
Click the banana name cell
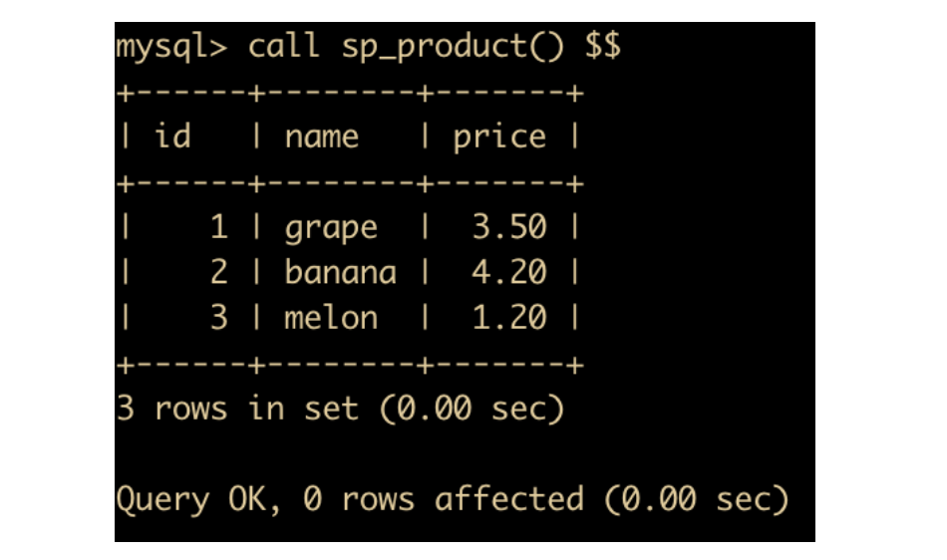(x=340, y=272)
